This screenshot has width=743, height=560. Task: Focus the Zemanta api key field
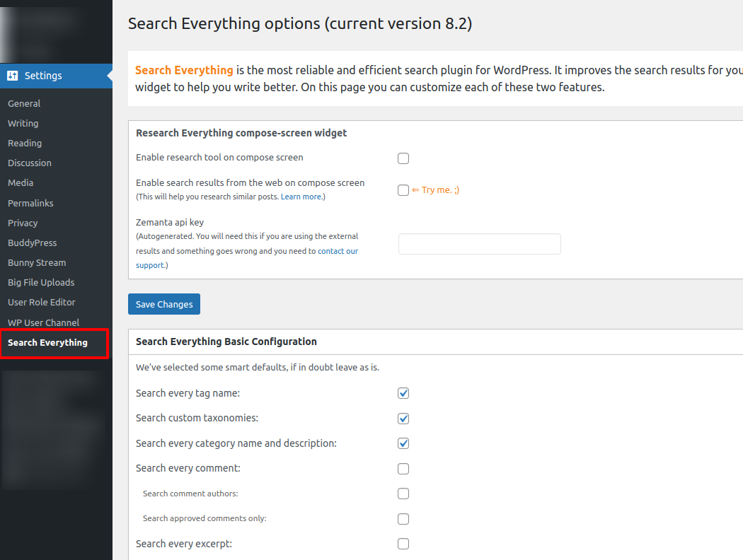480,244
